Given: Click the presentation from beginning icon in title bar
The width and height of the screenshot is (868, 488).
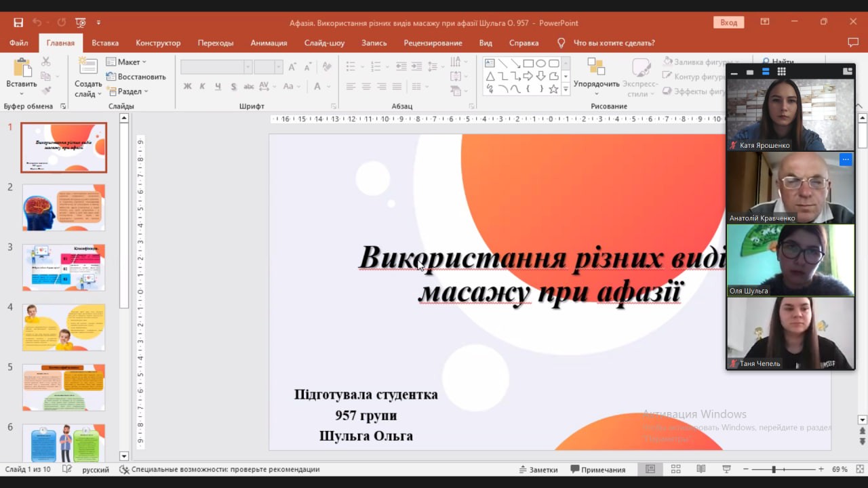Looking at the screenshot, I should click(81, 22).
